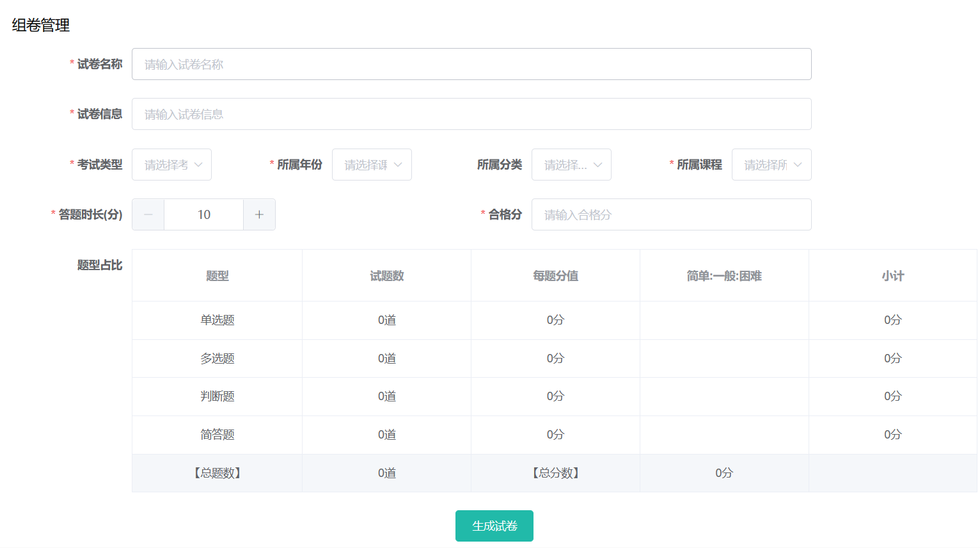Click the 生成试卷 button
Image resolution: width=980 pixels, height=548 pixels.
494,526
